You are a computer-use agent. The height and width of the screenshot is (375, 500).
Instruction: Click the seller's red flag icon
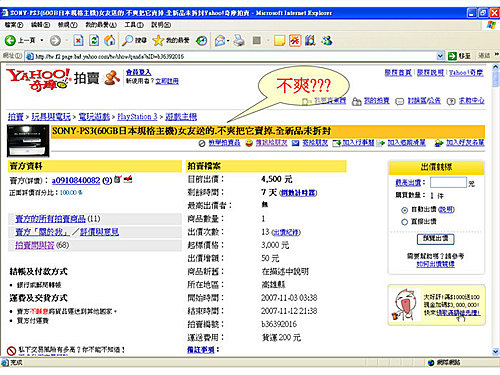coord(128,180)
